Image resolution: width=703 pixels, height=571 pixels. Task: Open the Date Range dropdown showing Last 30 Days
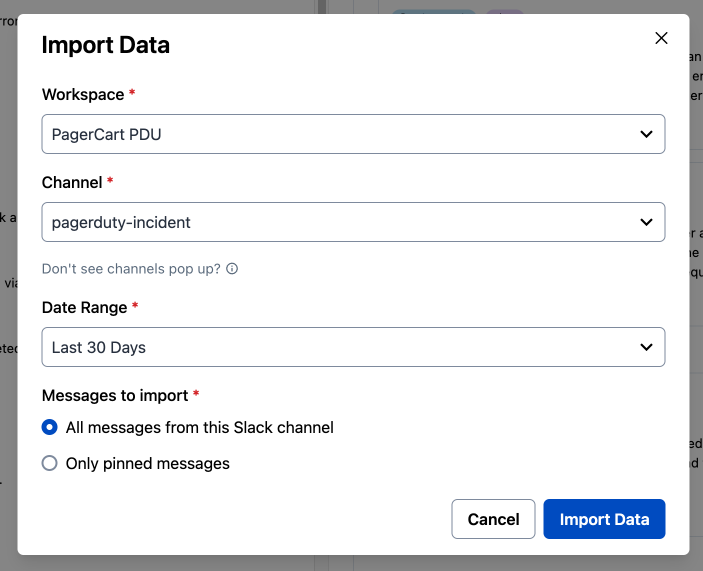coord(353,347)
